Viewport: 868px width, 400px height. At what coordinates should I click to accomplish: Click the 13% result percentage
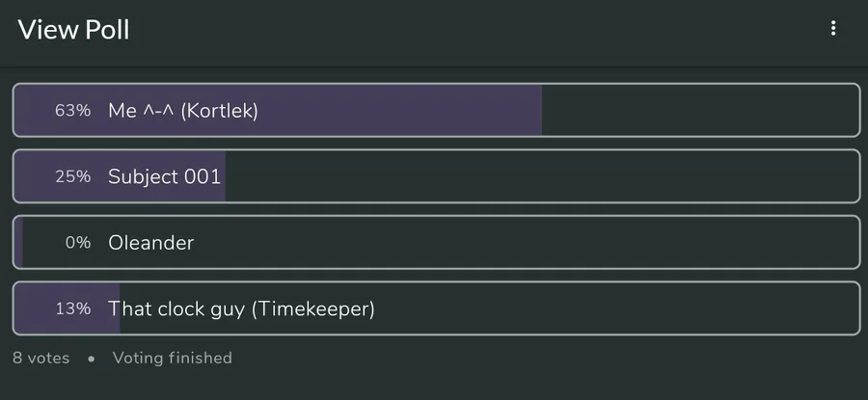(72, 308)
